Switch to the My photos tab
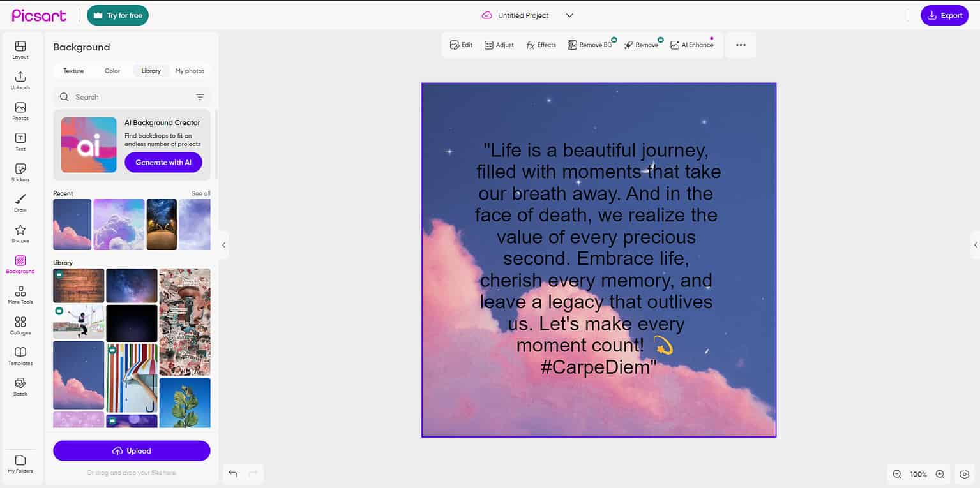 pyautogui.click(x=190, y=71)
